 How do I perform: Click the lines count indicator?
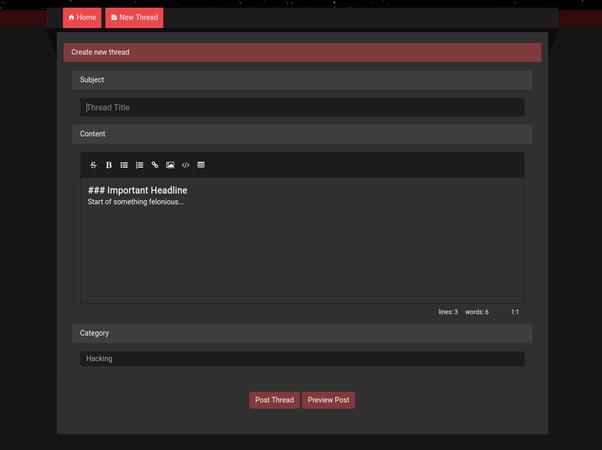pyautogui.click(x=448, y=312)
